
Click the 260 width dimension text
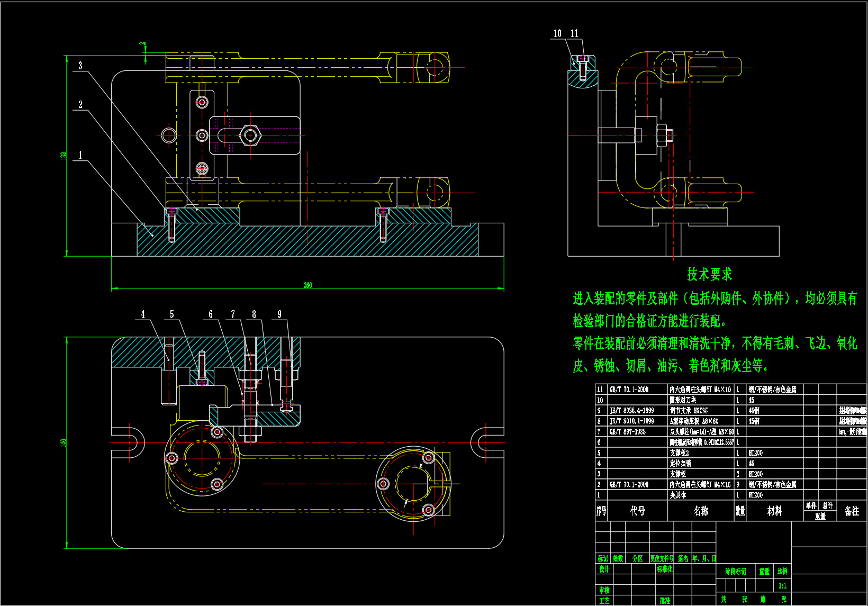[x=308, y=285]
